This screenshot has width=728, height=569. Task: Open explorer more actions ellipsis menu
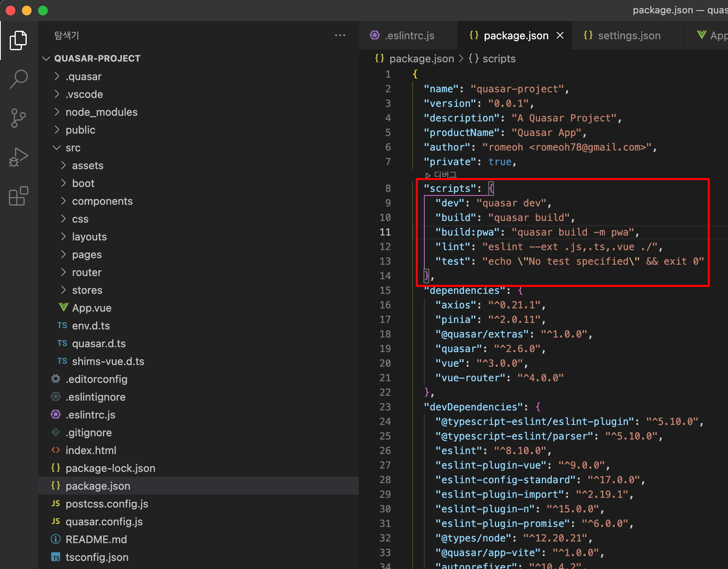(x=340, y=36)
